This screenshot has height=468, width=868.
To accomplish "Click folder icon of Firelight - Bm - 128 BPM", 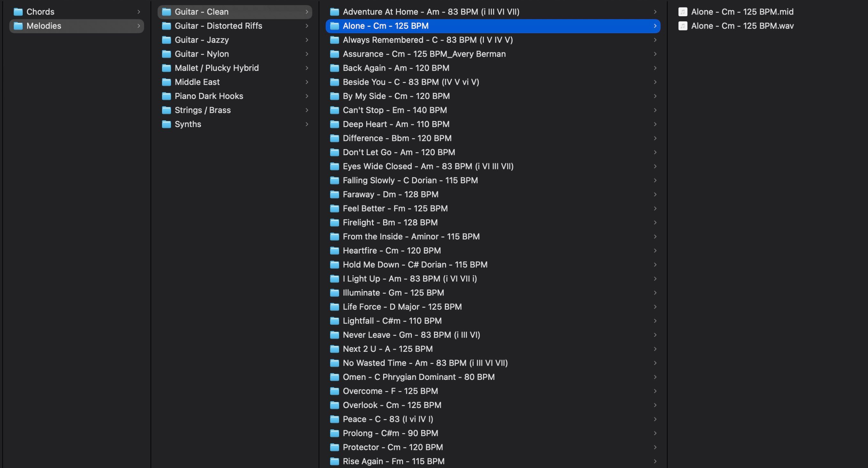I will coord(334,223).
